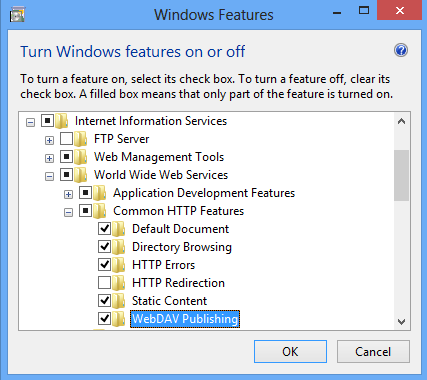
Task: Click the help question mark icon
Action: [401, 51]
